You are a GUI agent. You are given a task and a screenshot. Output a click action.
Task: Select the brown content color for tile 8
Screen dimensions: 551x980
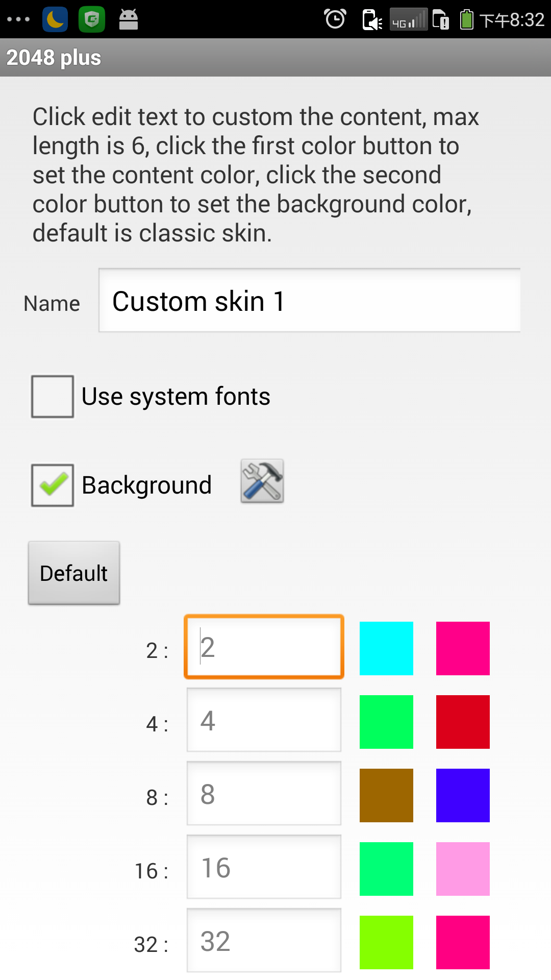point(386,795)
